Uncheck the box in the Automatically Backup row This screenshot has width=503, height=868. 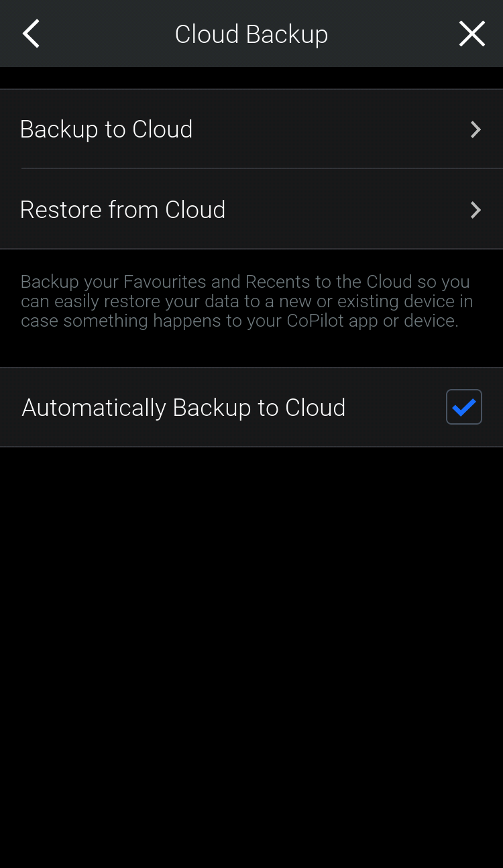464,407
